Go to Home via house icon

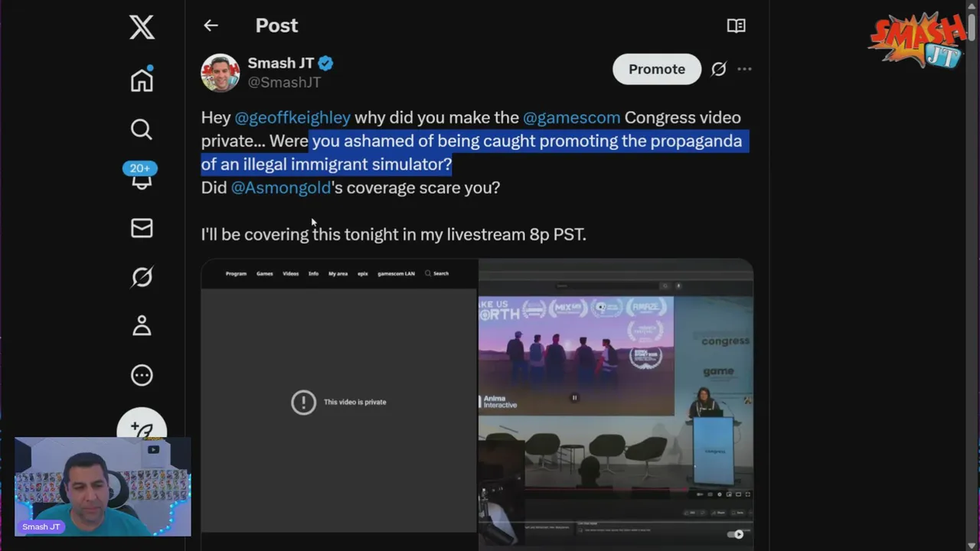[142, 79]
